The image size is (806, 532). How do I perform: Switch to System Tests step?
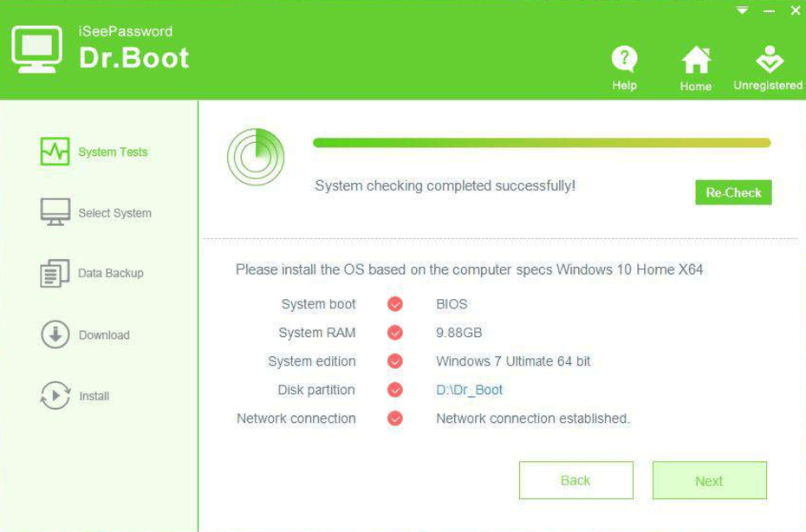coord(113,152)
